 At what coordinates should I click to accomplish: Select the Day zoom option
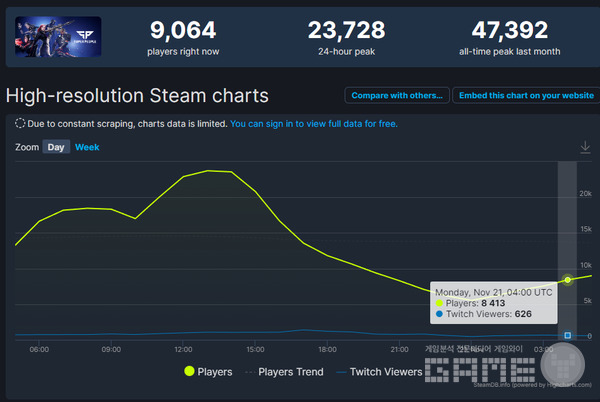pos(57,148)
